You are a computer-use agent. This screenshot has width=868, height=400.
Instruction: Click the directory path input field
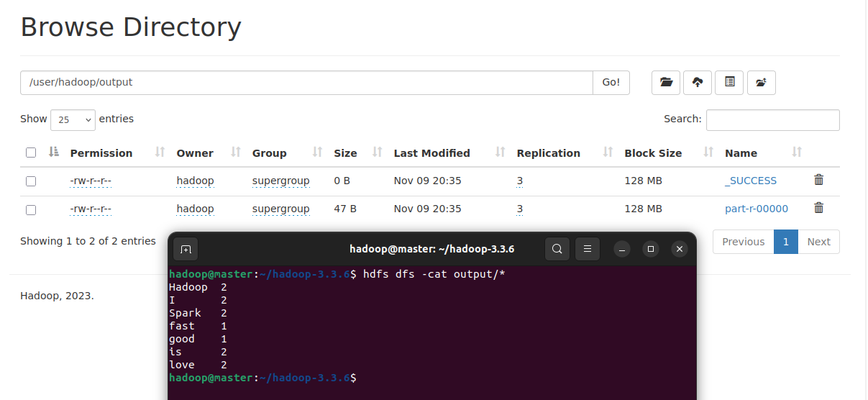tap(306, 83)
